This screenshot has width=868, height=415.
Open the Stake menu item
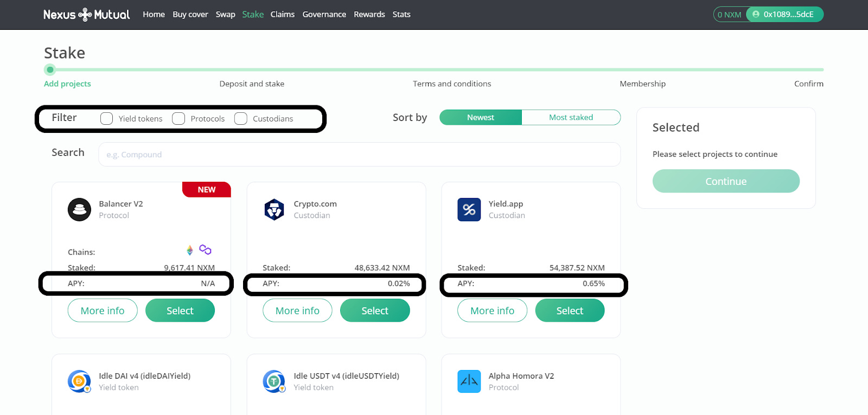253,15
